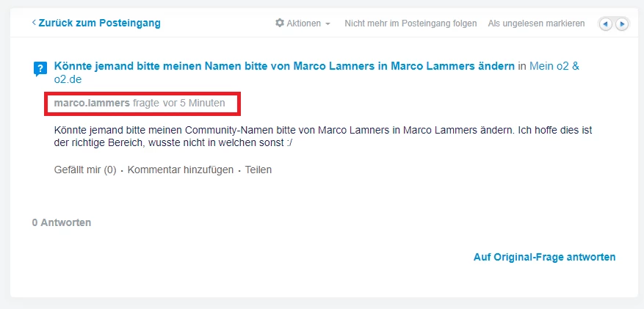
Task: Open the Aktionen menu label
Action: pos(303,23)
